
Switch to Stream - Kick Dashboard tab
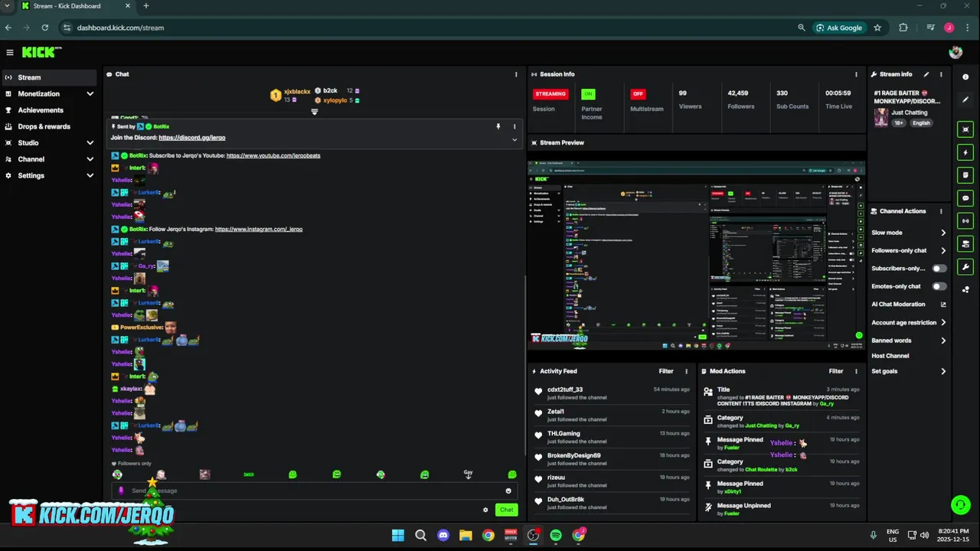click(x=75, y=6)
